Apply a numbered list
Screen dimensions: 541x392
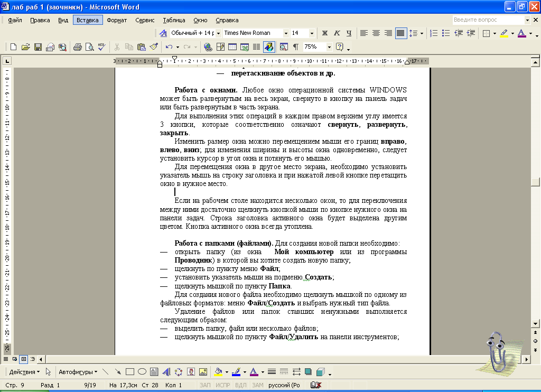coord(434,33)
